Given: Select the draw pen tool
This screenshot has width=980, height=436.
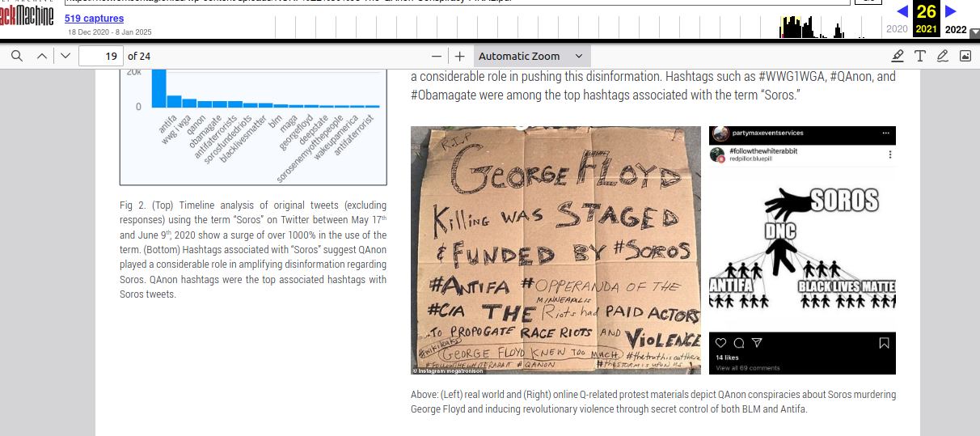Looking at the screenshot, I should point(943,56).
